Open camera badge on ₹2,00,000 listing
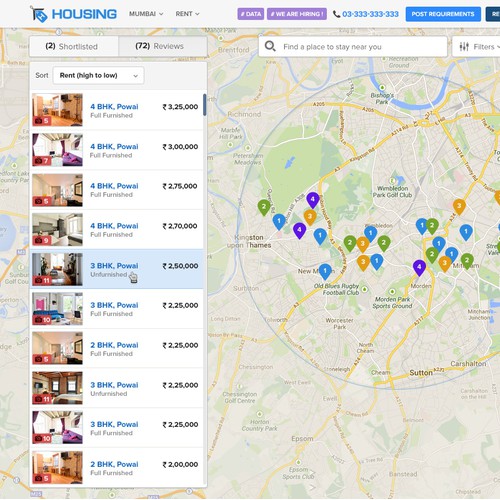 click(x=42, y=479)
